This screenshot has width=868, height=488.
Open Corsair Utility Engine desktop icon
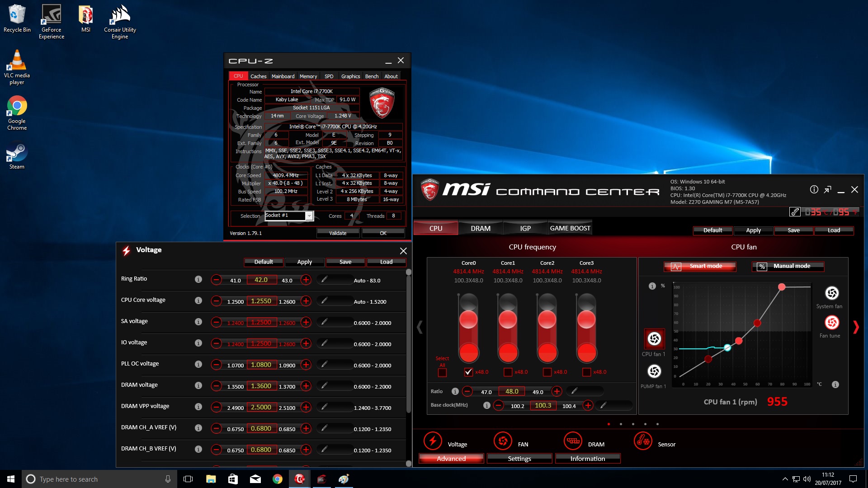point(120,22)
